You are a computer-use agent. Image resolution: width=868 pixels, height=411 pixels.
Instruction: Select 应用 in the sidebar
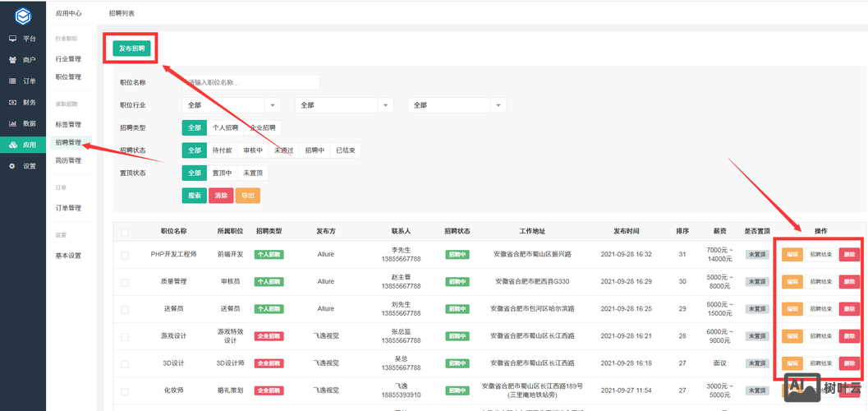pyautogui.click(x=22, y=145)
